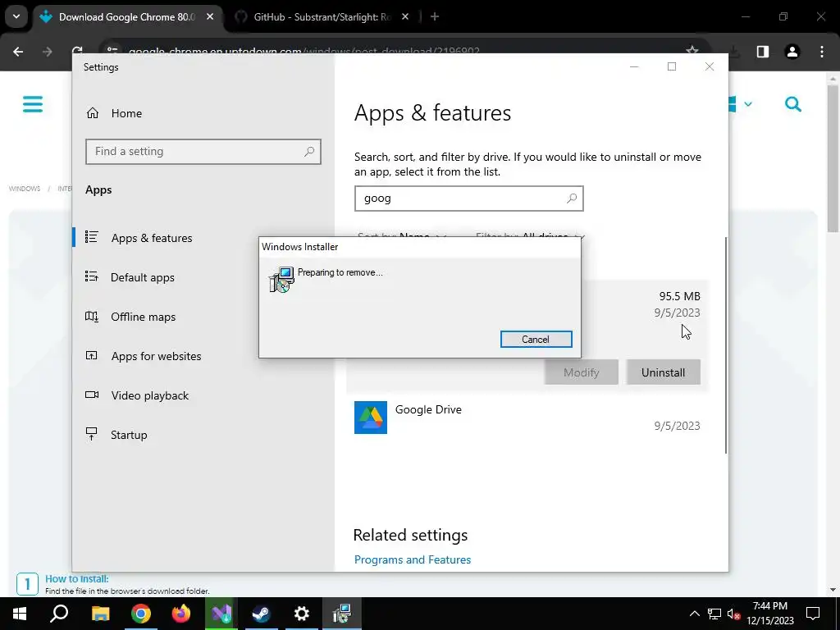Click the Video playback icon
The height and width of the screenshot is (630, 840).
(92, 395)
